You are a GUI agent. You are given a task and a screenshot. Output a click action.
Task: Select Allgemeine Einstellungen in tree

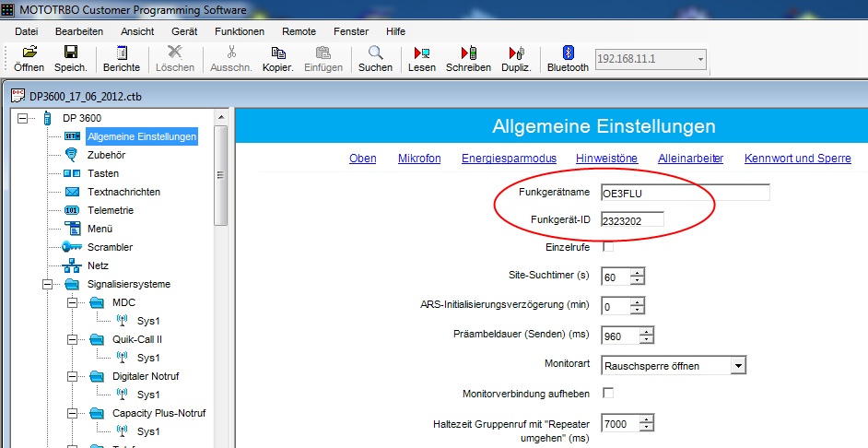[142, 136]
